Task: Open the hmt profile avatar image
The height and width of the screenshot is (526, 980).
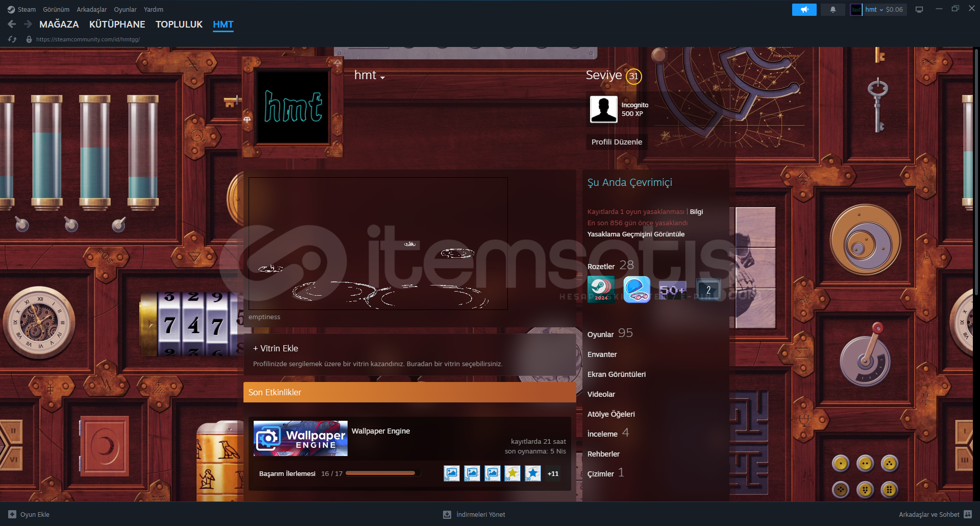Action: [x=293, y=107]
